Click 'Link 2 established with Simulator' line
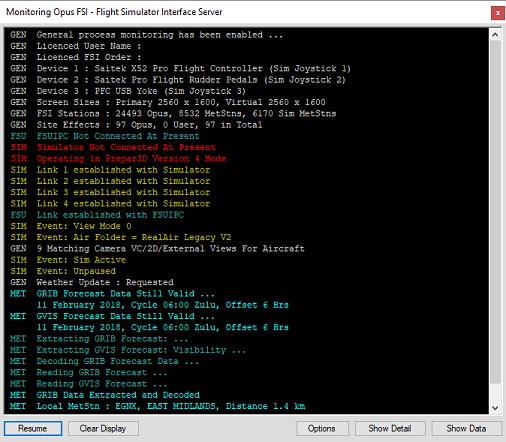506x442 pixels. pos(110,181)
